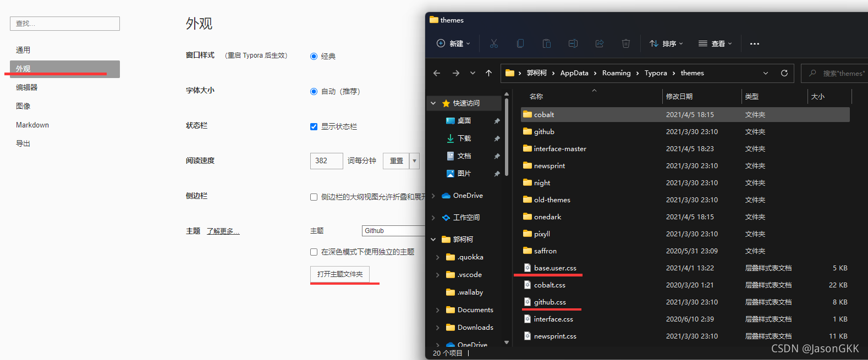Click AppData in the address breadcrumb
868x360 pixels.
(574, 73)
